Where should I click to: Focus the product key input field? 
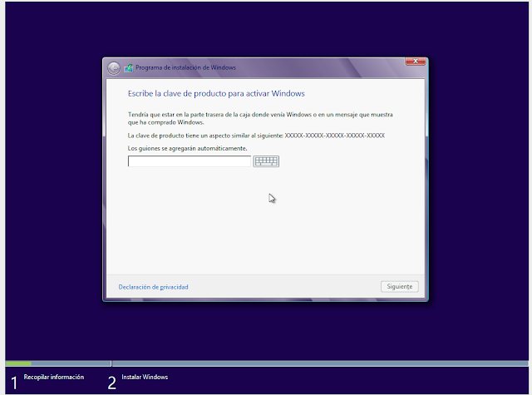click(190, 161)
